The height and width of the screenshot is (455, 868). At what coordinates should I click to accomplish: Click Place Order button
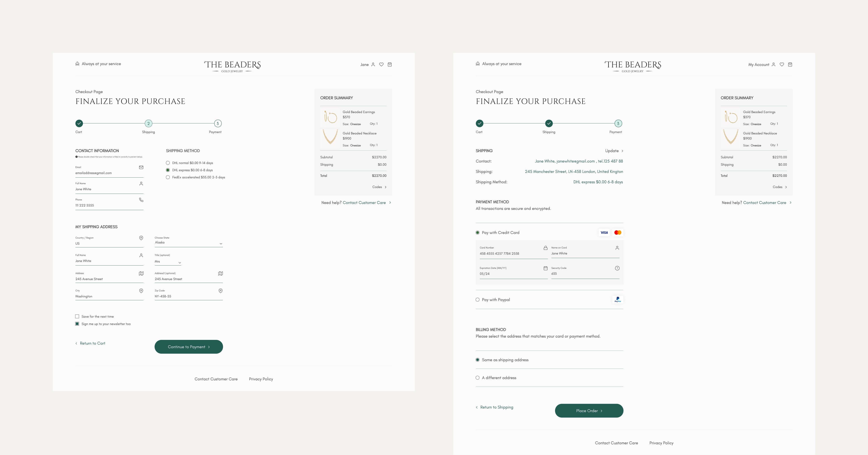pos(589,411)
